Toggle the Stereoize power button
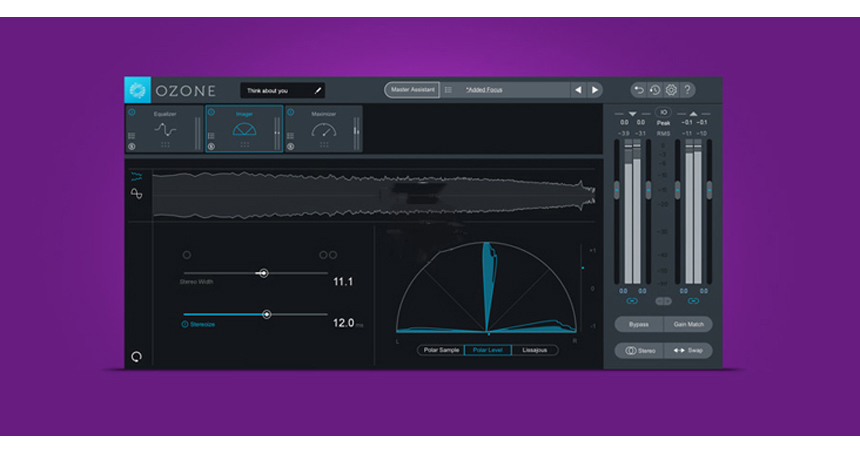 coord(185,324)
